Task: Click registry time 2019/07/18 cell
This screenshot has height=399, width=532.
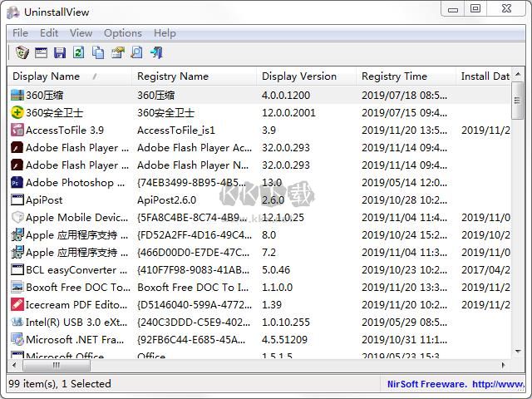Action: coord(405,95)
